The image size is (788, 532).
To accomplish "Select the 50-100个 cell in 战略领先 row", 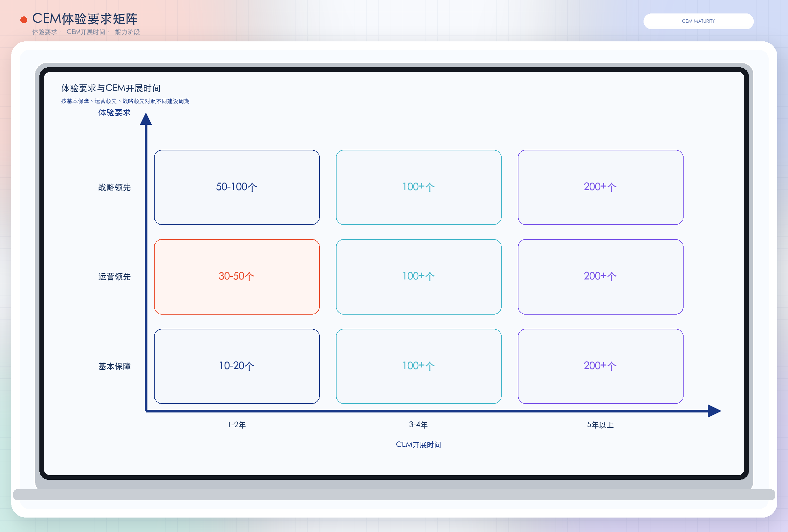I will tap(237, 187).
